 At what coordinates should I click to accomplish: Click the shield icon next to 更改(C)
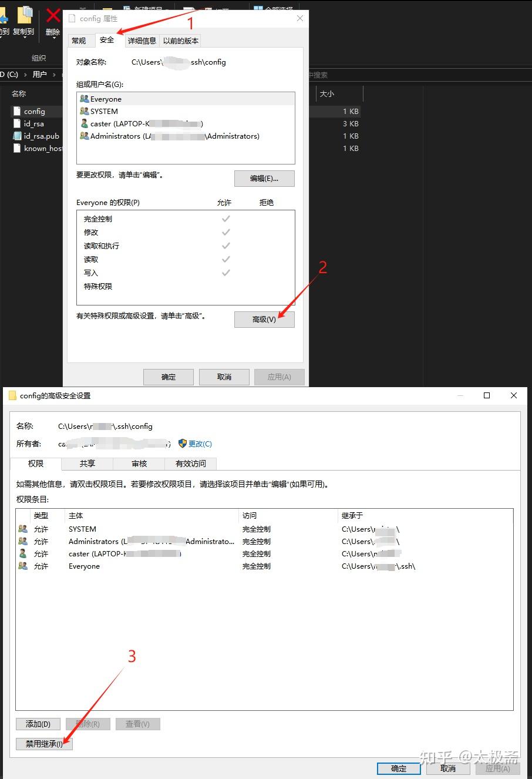[x=183, y=444]
